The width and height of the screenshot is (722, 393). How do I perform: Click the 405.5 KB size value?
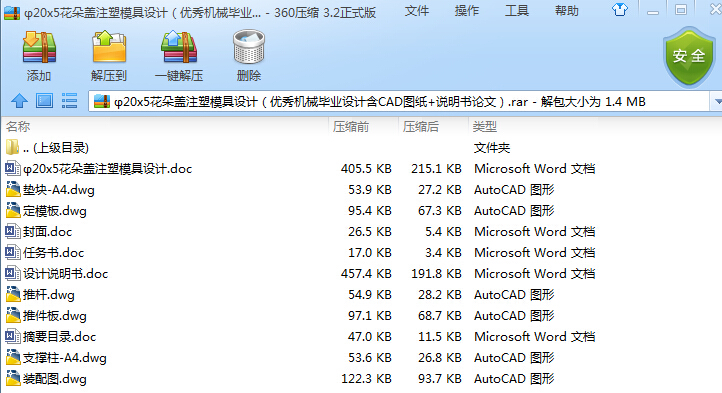click(366, 169)
